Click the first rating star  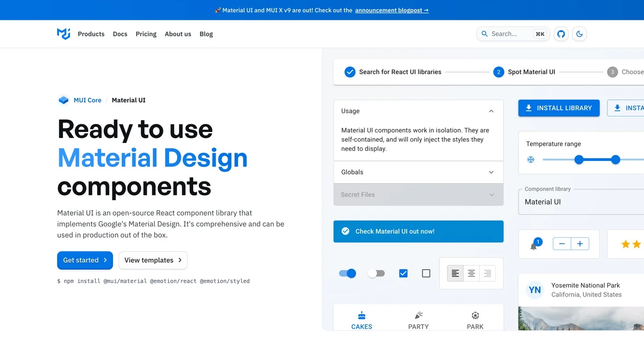(626, 244)
